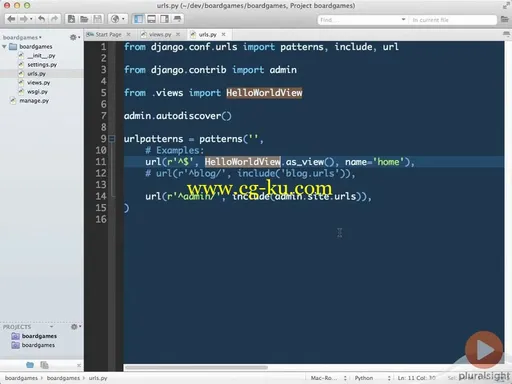Switch to the views.py tab
Viewport: 512px width, 384px height.
tap(160, 34)
